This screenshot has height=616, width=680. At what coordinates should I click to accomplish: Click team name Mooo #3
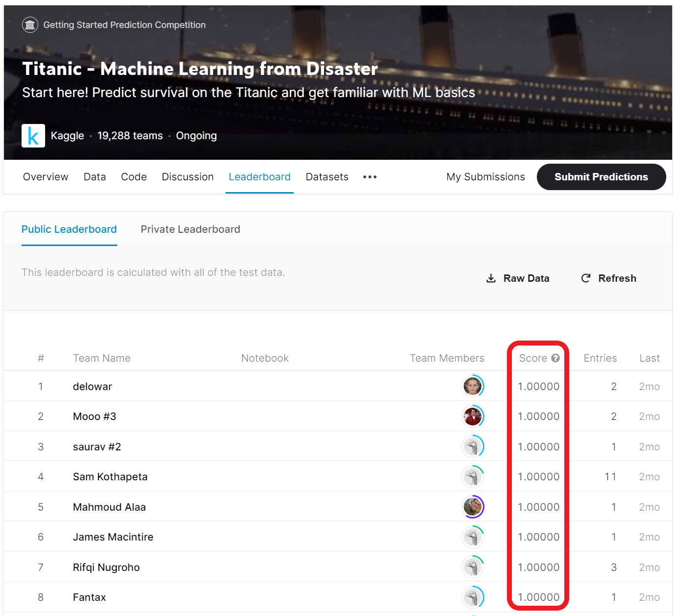pyautogui.click(x=95, y=417)
